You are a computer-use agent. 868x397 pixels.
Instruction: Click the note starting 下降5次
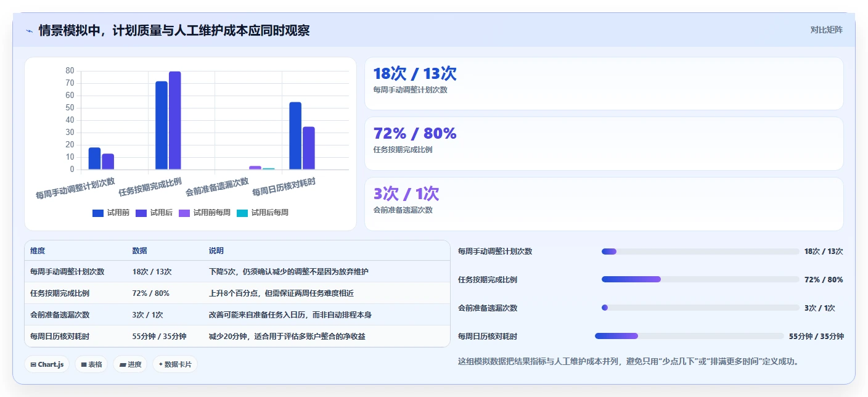pyautogui.click(x=289, y=272)
